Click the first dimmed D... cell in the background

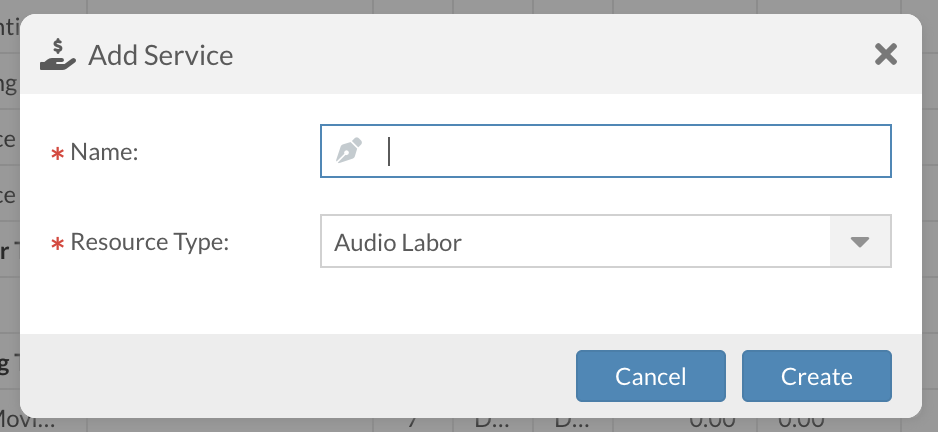coord(491,423)
